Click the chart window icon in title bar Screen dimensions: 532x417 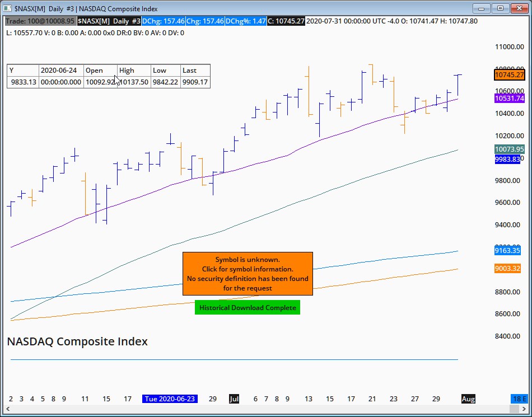click(x=7, y=8)
